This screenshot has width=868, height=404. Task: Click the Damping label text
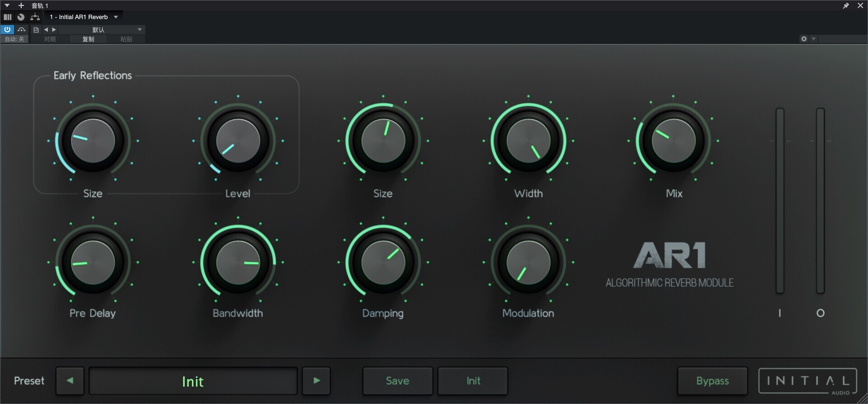(383, 313)
